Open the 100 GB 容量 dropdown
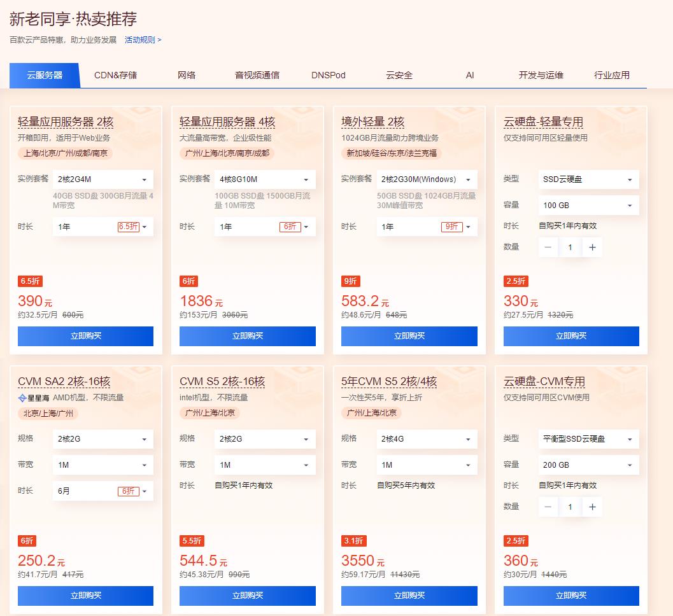Screen dimensions: 673x616 (588, 206)
